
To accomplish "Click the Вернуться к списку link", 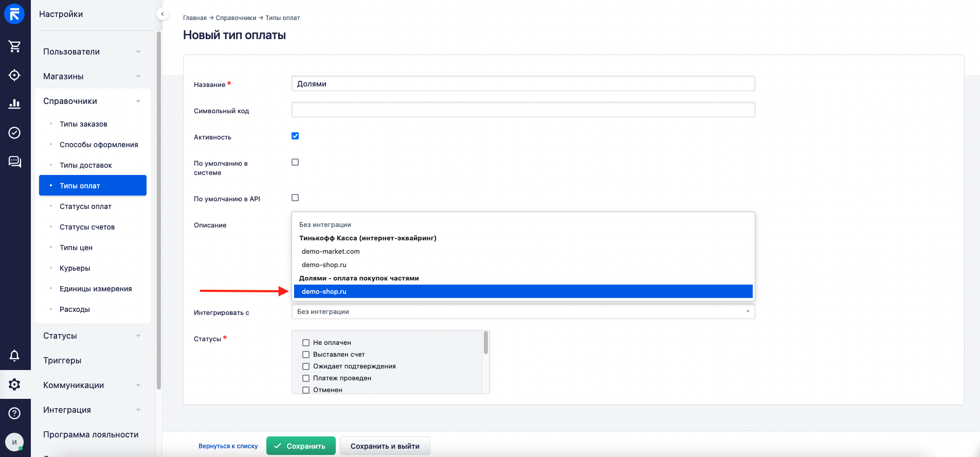I will 228,446.
